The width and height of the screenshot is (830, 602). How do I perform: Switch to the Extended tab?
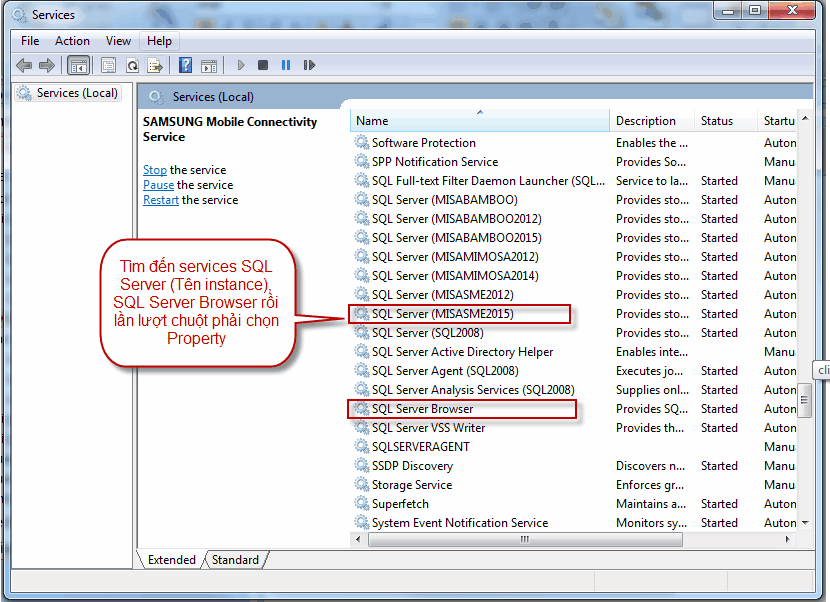tap(172, 560)
